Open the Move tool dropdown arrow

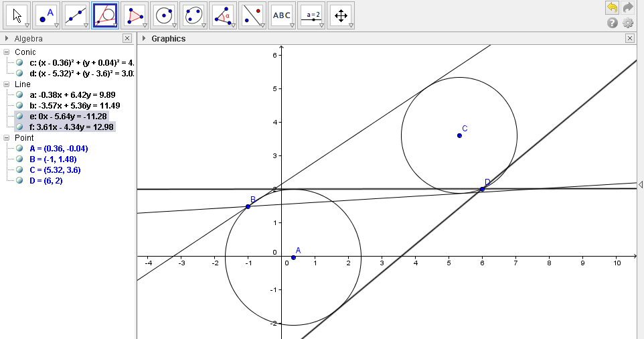[x=27, y=26]
